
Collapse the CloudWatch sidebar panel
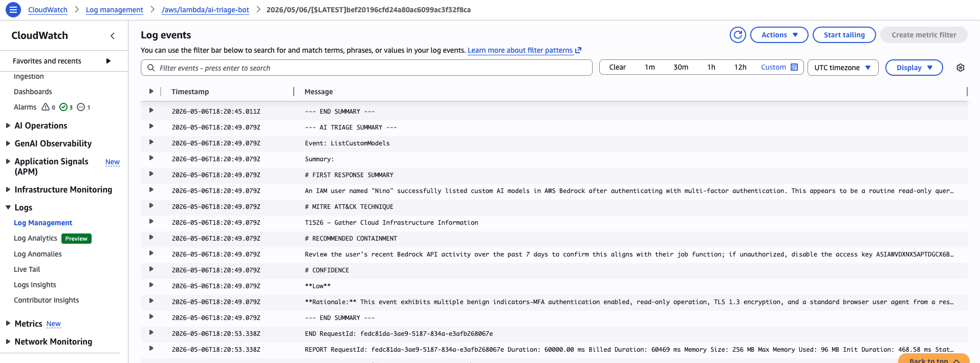[x=113, y=35]
